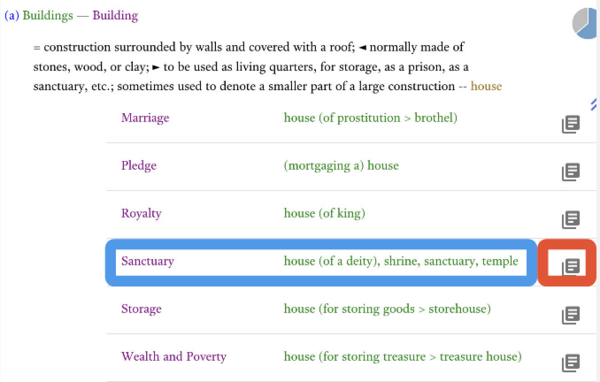Select the Marriage context label
600x382 pixels.
tap(145, 118)
